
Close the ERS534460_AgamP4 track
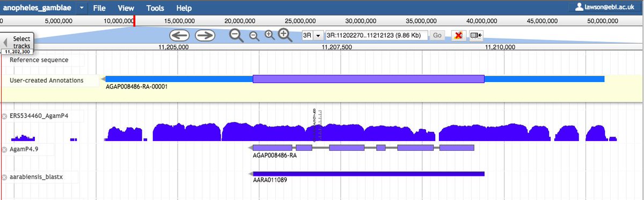4,116
